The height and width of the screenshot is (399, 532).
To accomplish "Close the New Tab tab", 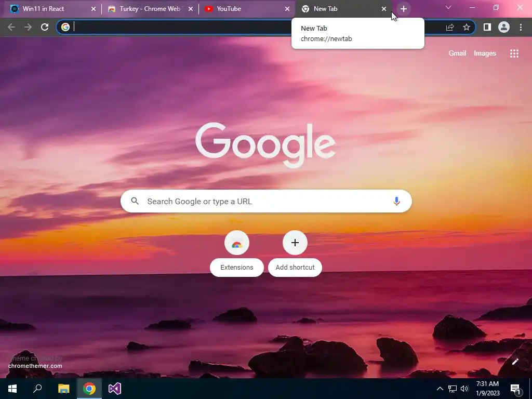I will (x=384, y=9).
